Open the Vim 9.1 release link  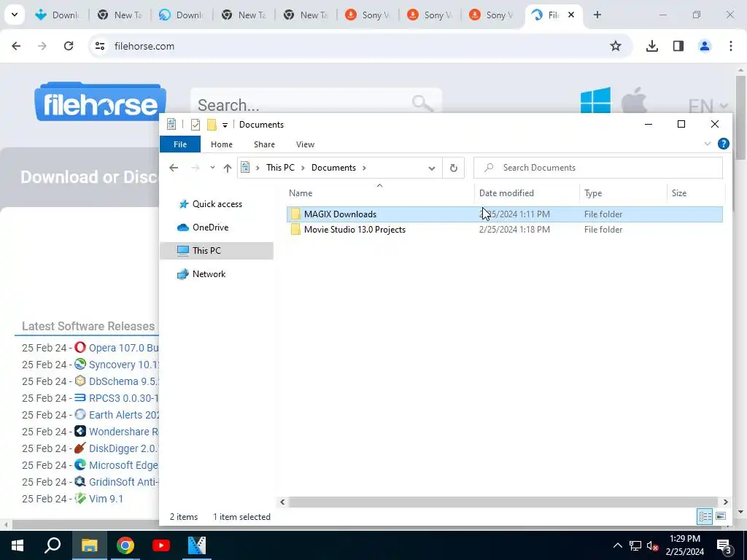coord(106,499)
